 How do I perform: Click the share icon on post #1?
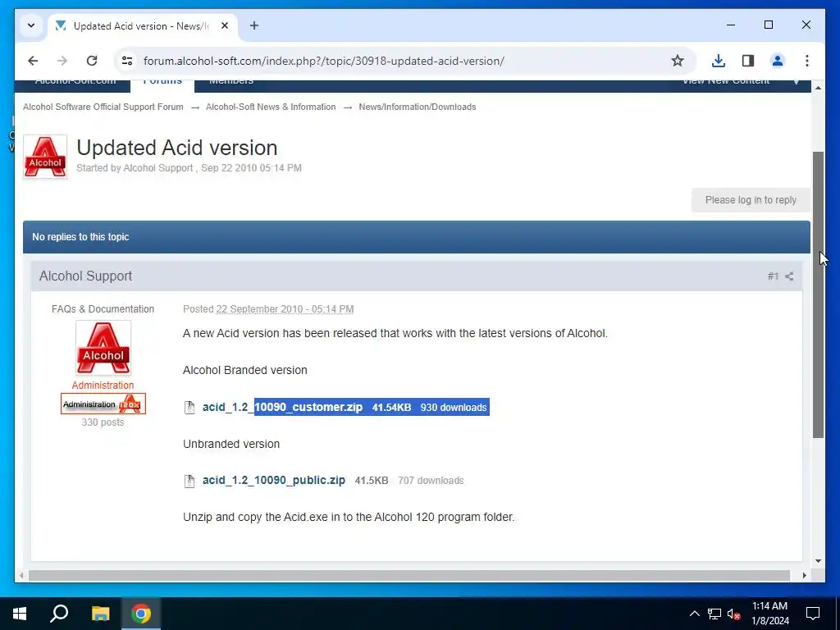click(790, 276)
